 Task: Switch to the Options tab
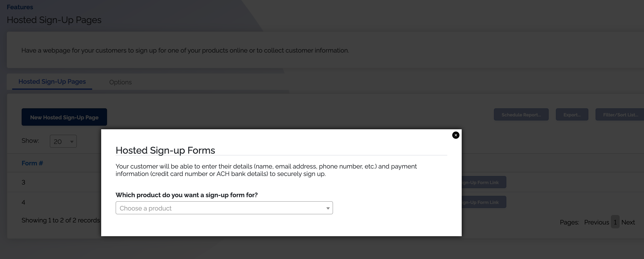pos(120,82)
